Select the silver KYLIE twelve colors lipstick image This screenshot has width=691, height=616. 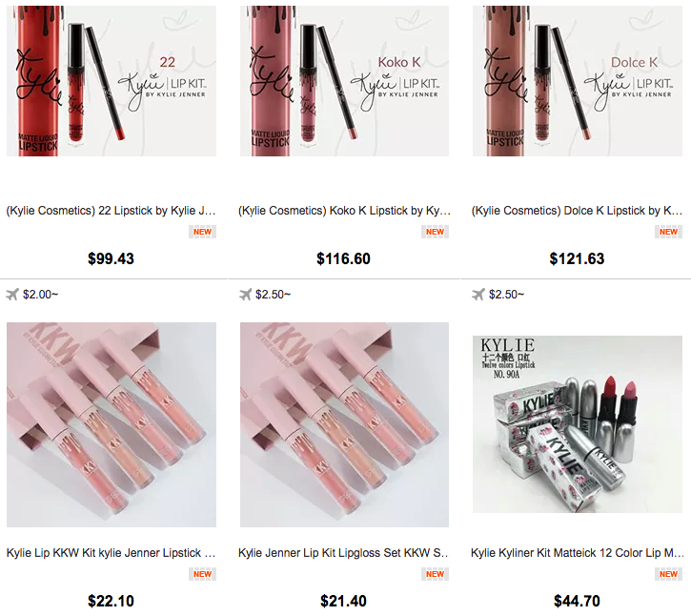pyautogui.click(x=578, y=424)
